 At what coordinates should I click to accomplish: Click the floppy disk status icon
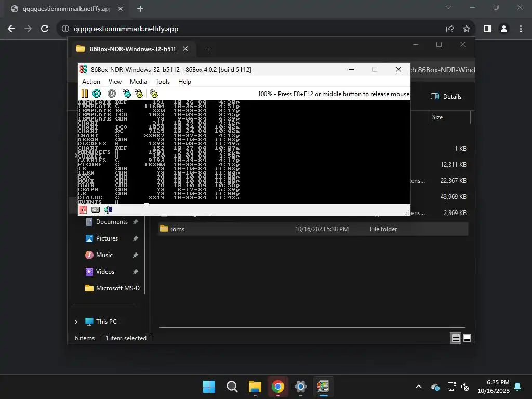pos(83,210)
